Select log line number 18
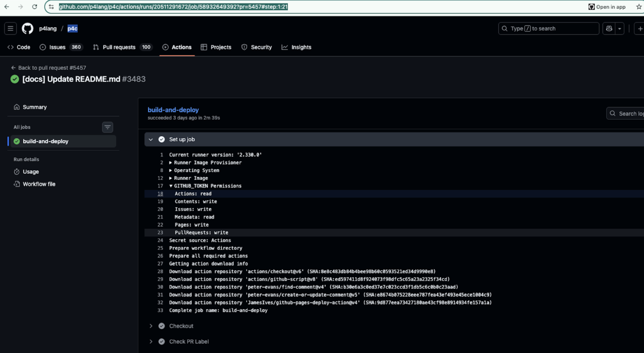644x353 pixels. tap(160, 194)
